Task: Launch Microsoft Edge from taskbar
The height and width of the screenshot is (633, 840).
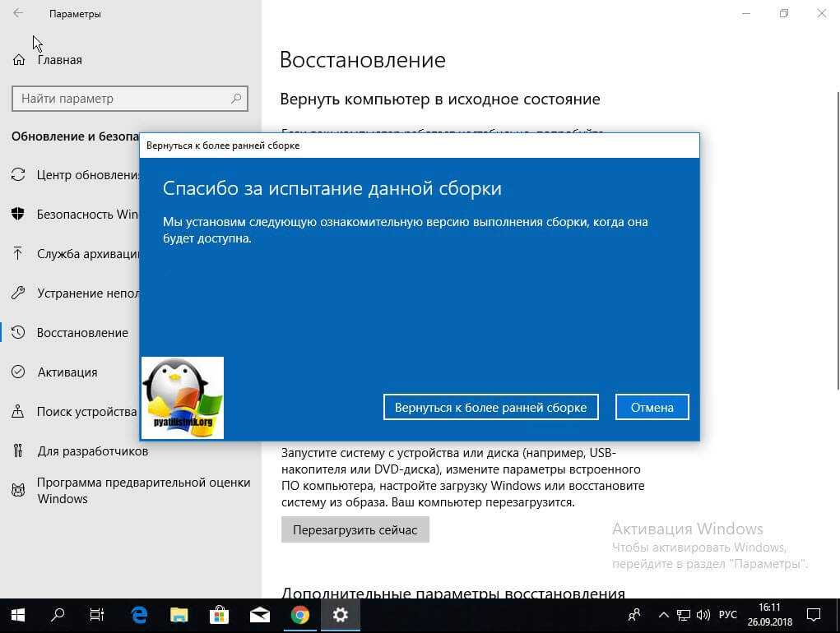Action: pos(139,614)
